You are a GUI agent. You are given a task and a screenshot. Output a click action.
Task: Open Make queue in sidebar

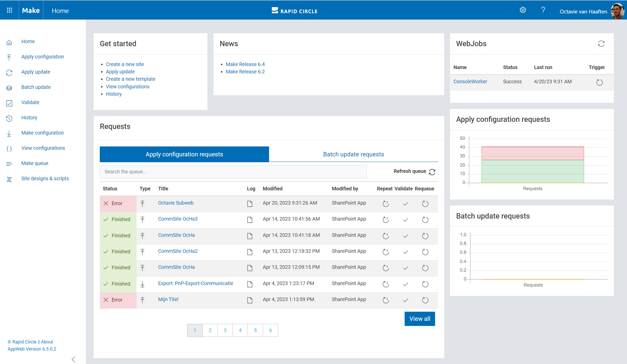[x=35, y=163]
